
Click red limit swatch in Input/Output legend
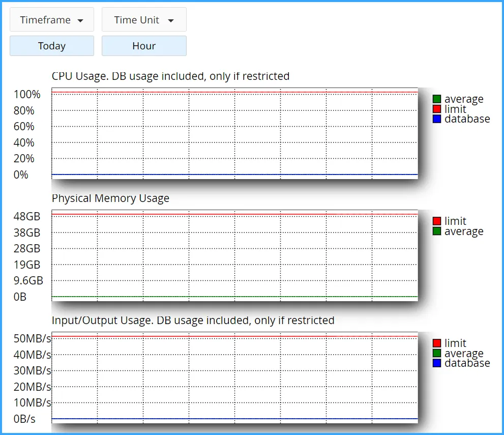point(436,343)
